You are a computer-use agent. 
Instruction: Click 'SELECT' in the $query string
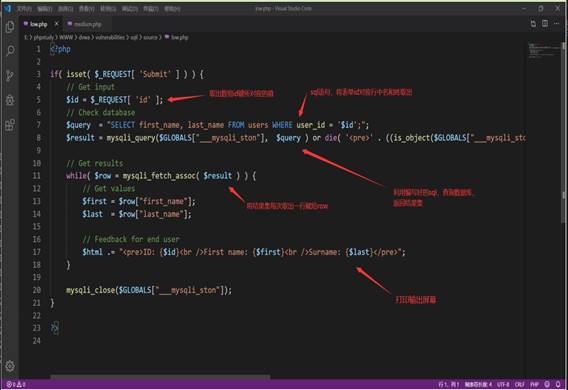[x=122, y=125]
